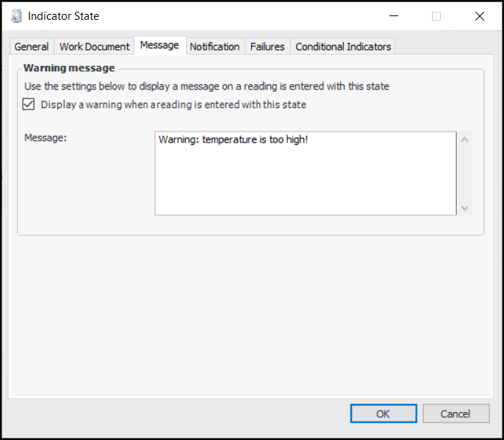Viewport: 504px width, 440px height.
Task: Click the 'Indicator State' title bar text
Action: [63, 15]
